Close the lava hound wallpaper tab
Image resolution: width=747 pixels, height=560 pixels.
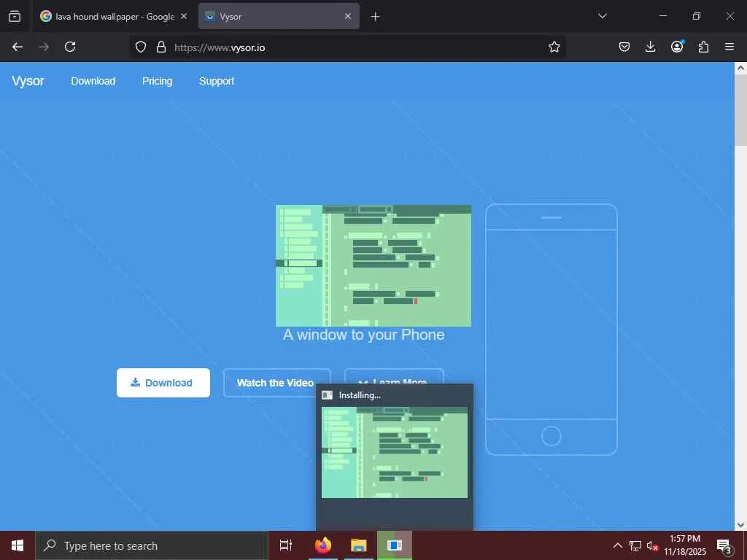(184, 16)
